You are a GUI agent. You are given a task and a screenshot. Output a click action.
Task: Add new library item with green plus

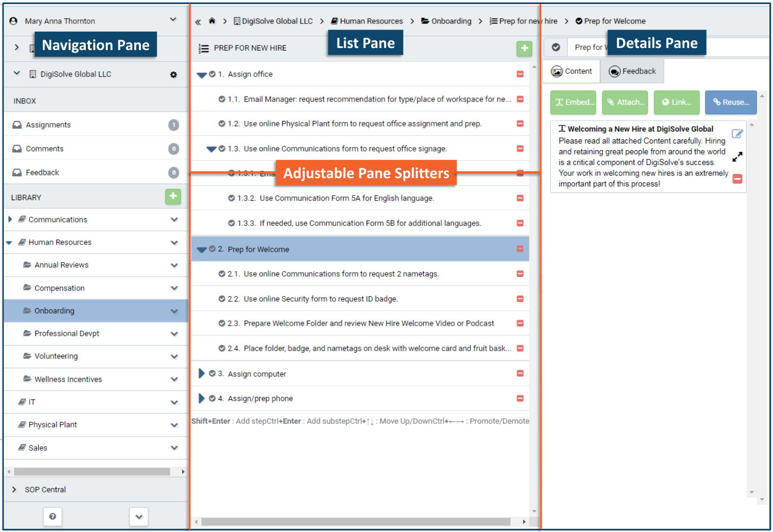[173, 197]
